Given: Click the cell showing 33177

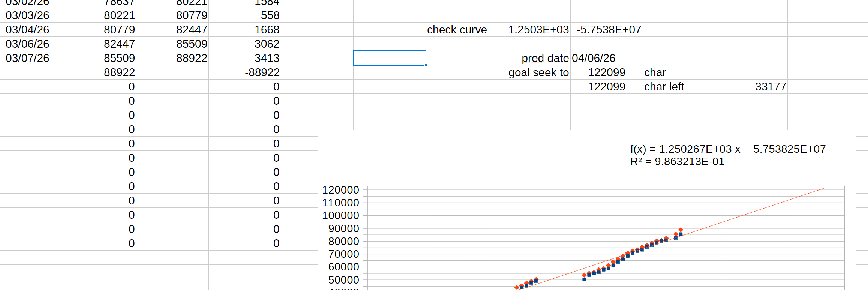Looking at the screenshot, I should [x=770, y=87].
